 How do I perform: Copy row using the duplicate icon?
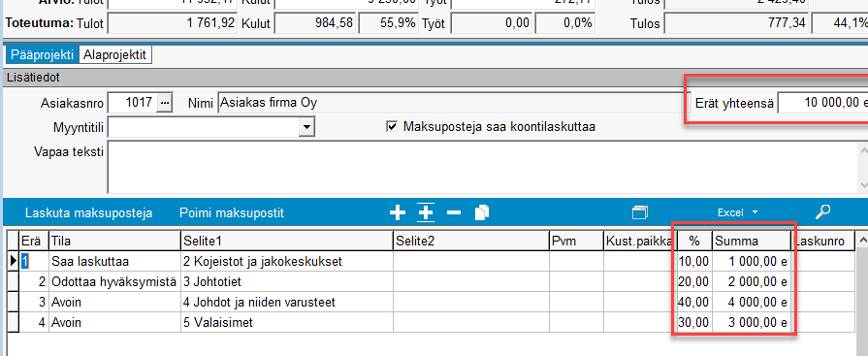tap(482, 212)
